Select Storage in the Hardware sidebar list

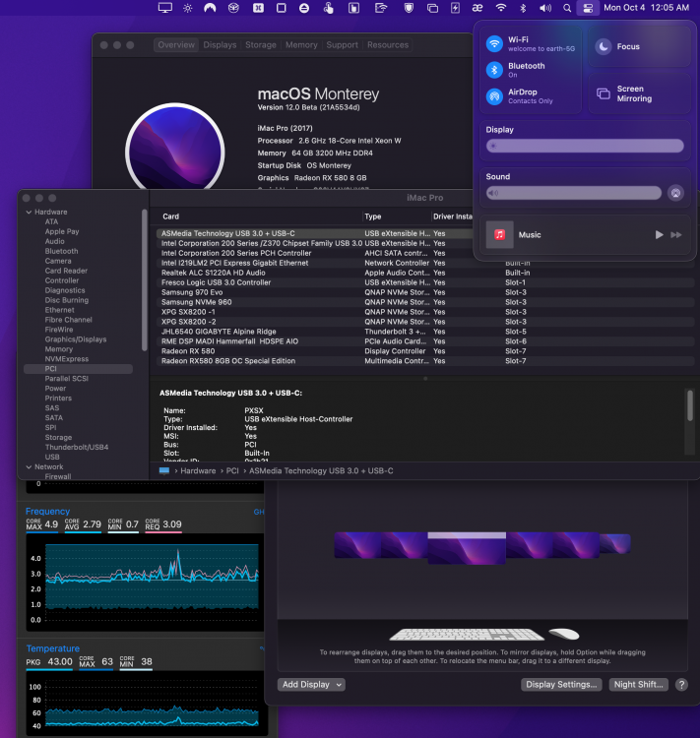pyautogui.click(x=58, y=438)
